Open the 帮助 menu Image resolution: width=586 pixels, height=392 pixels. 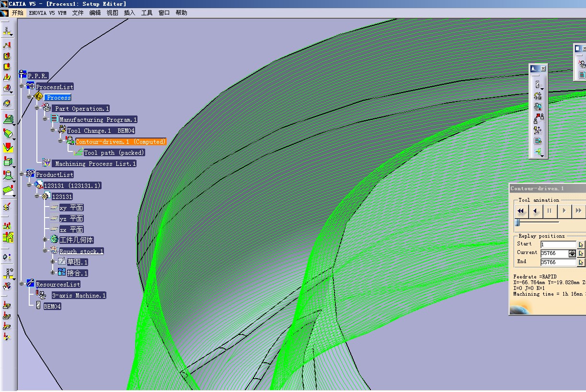pyautogui.click(x=181, y=13)
